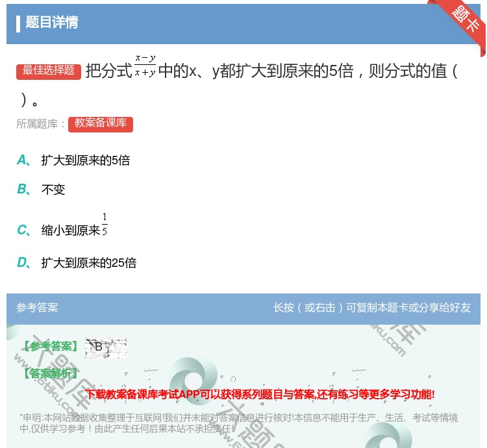Choose option B 不变
The width and height of the screenshot is (487, 448).
coord(41,190)
